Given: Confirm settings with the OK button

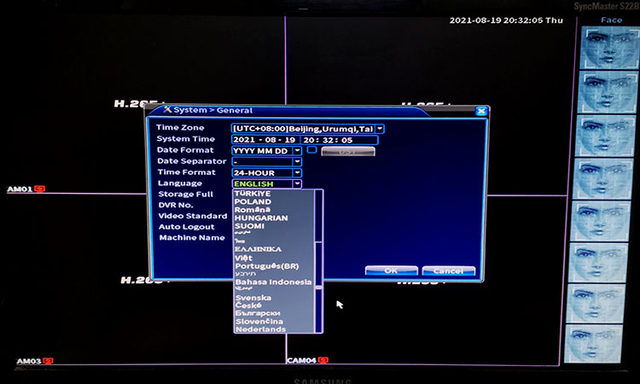Looking at the screenshot, I should (391, 271).
